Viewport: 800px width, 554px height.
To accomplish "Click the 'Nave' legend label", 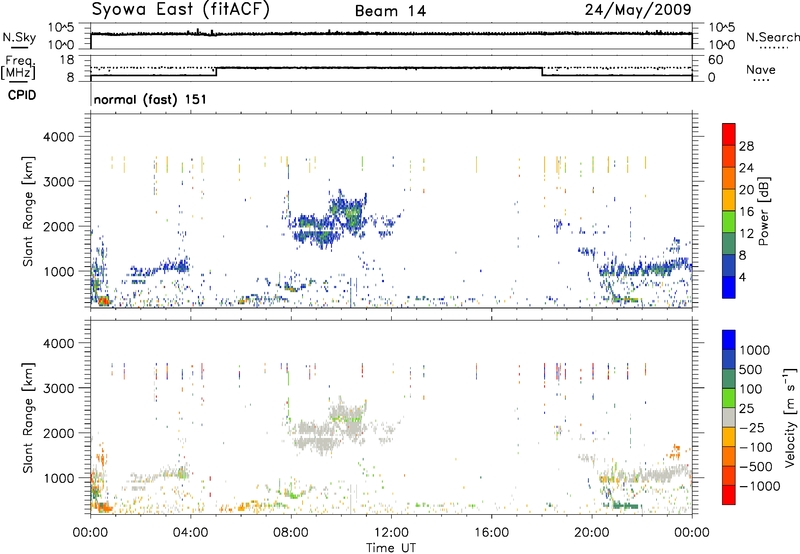I will point(760,70).
